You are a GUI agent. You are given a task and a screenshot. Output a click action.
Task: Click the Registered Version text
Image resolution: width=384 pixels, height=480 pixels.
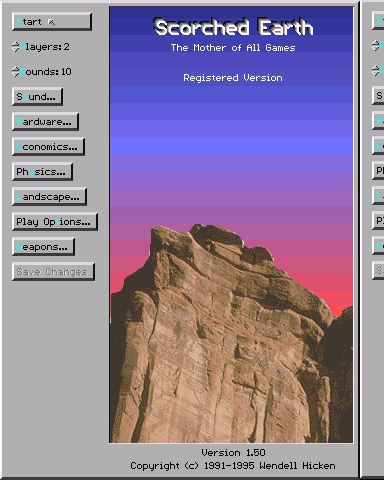point(233,78)
